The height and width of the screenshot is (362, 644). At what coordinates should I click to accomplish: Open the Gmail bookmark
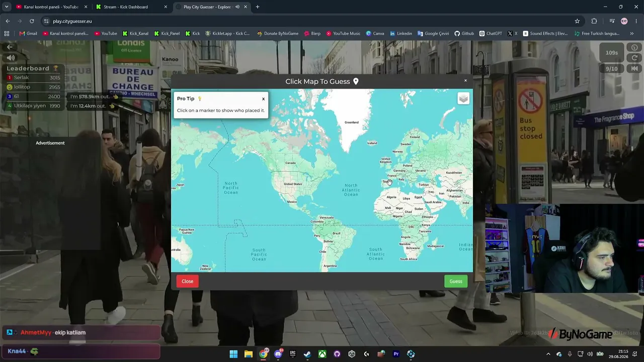28,34
